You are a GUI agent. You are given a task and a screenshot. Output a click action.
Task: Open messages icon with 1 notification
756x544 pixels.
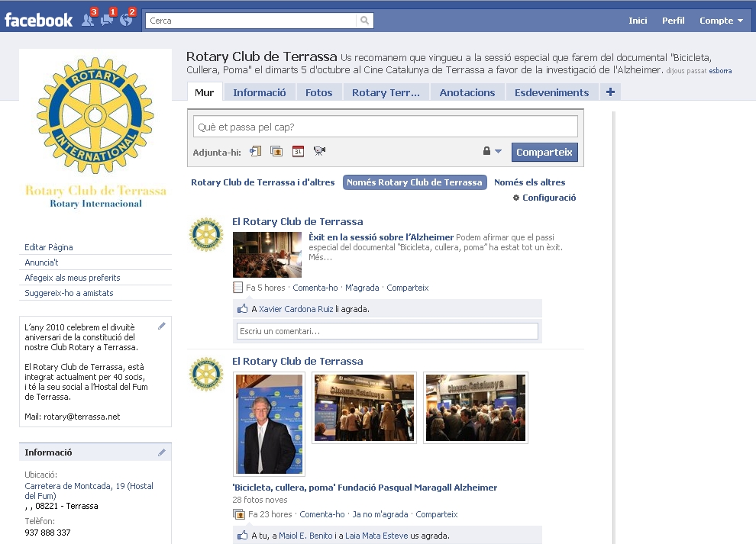107,21
